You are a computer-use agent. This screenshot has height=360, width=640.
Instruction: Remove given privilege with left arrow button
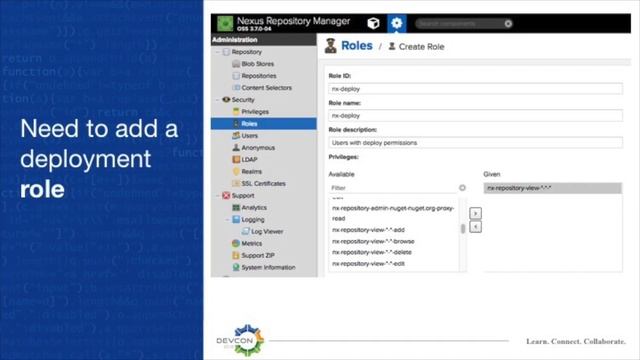(476, 227)
